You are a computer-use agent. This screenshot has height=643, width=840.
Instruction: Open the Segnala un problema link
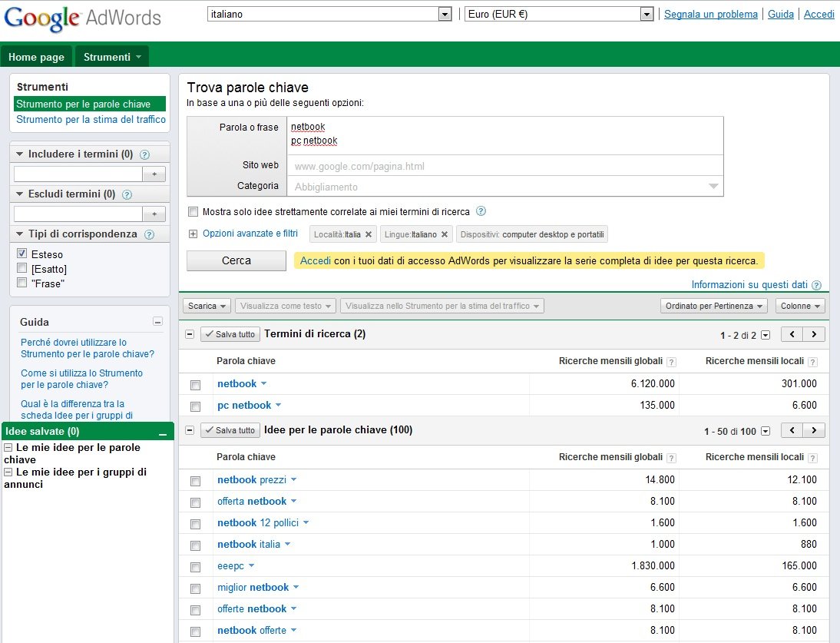click(711, 14)
